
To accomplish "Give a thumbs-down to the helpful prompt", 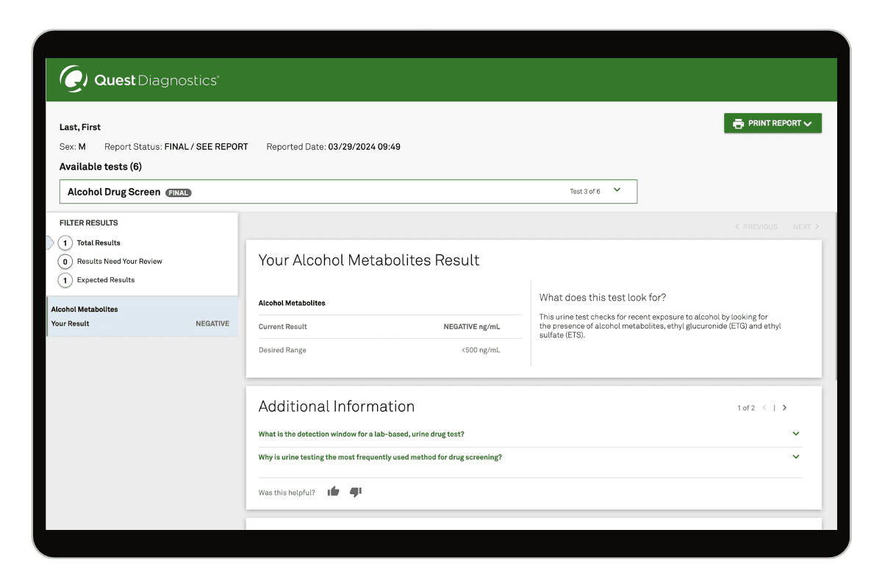I will click(356, 492).
